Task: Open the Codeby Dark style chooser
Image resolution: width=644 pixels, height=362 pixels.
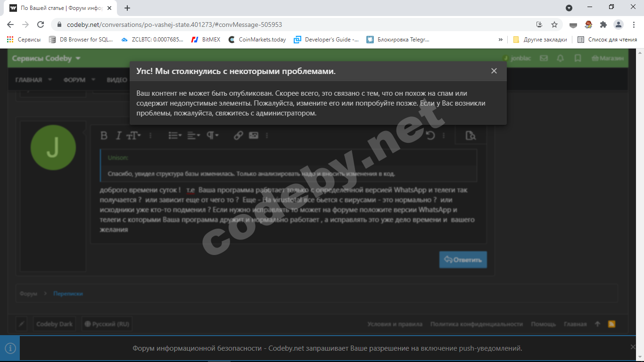Action: pos(54,324)
